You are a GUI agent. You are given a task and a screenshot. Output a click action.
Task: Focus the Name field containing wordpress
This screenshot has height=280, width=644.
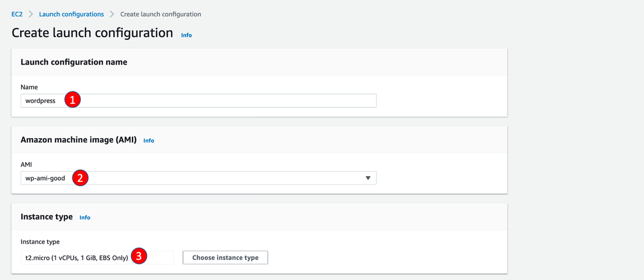(x=224, y=100)
